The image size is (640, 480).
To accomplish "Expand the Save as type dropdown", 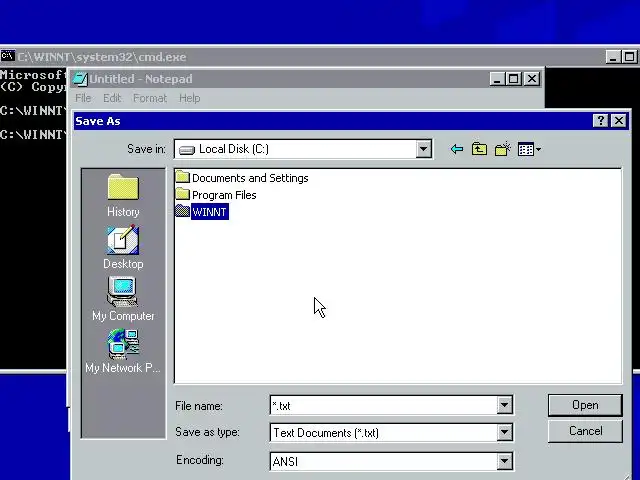I will click(x=504, y=432).
